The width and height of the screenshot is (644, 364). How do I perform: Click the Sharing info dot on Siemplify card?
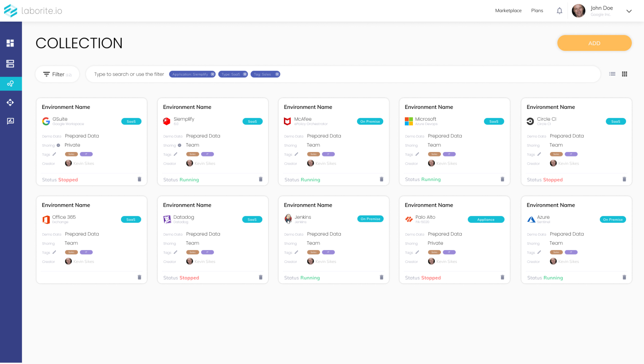(180, 145)
